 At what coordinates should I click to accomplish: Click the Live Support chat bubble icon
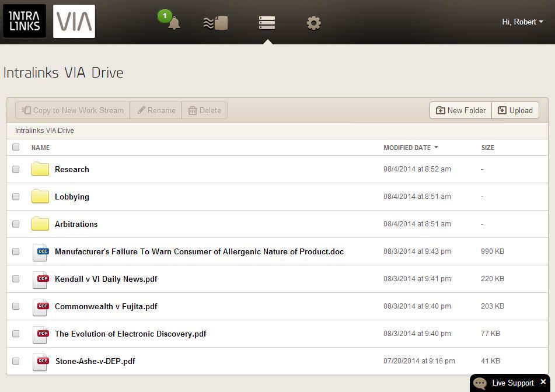click(480, 383)
